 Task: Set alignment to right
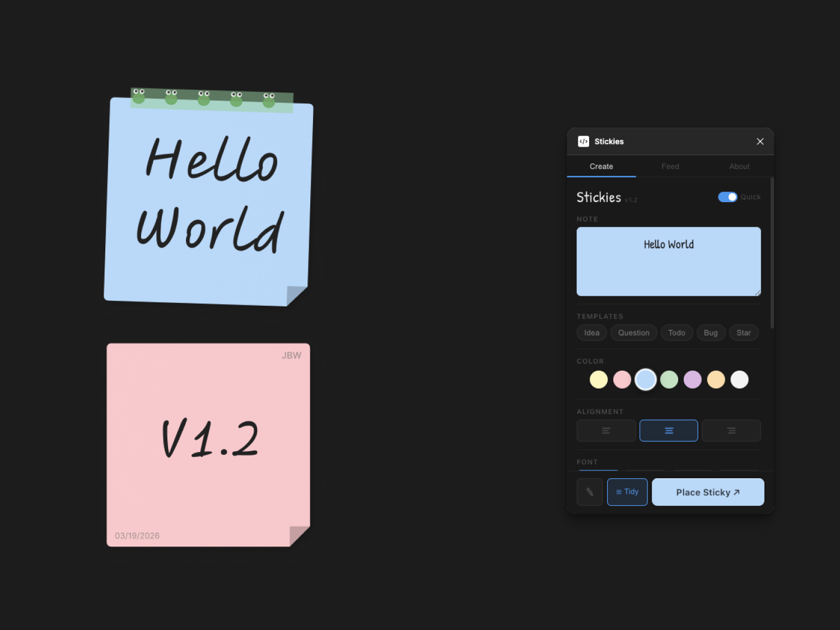731,431
